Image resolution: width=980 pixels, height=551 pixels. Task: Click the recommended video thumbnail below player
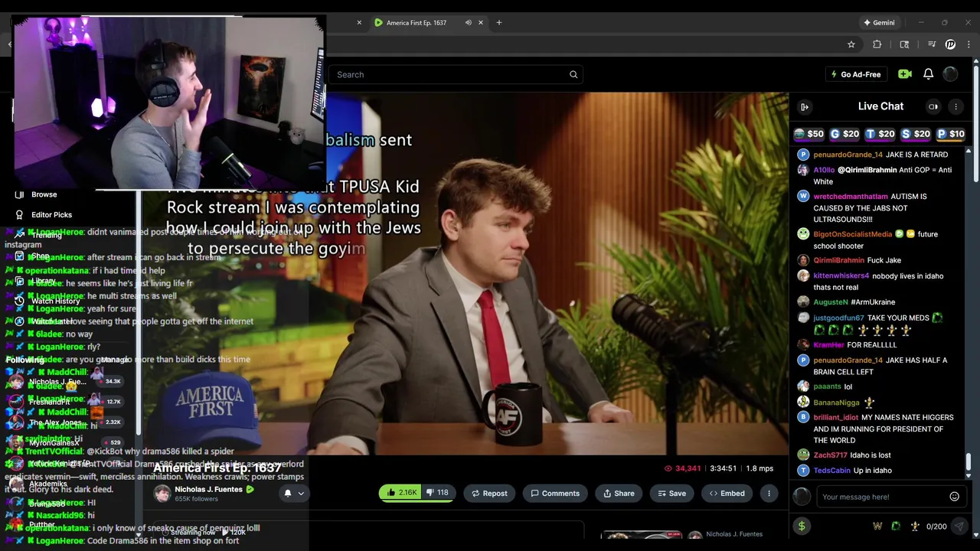642,535
